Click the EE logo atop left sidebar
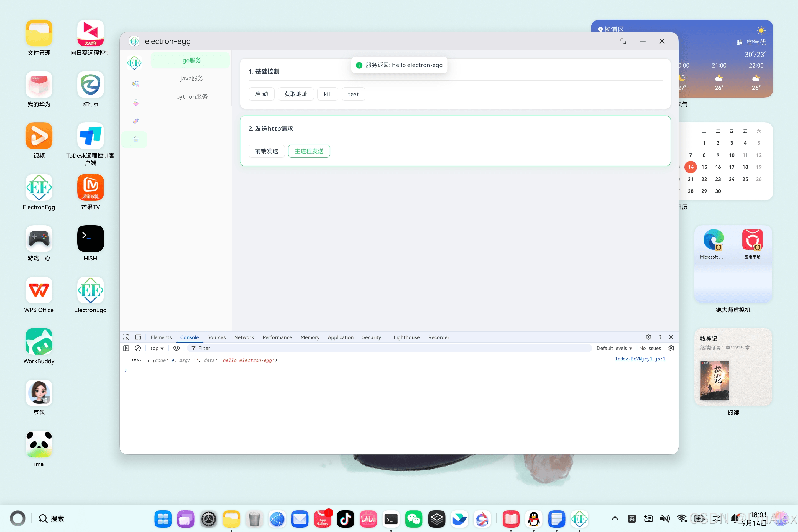This screenshot has height=532, width=798. click(x=134, y=63)
